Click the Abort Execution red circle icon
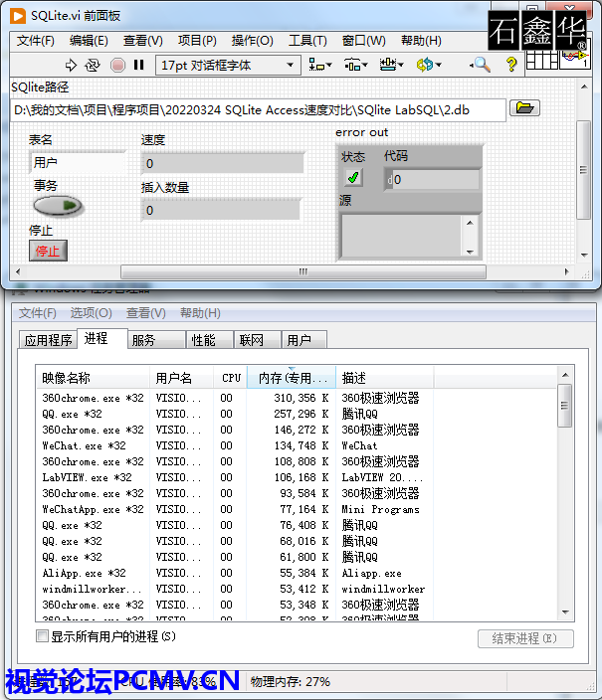602x700 pixels. [x=117, y=66]
